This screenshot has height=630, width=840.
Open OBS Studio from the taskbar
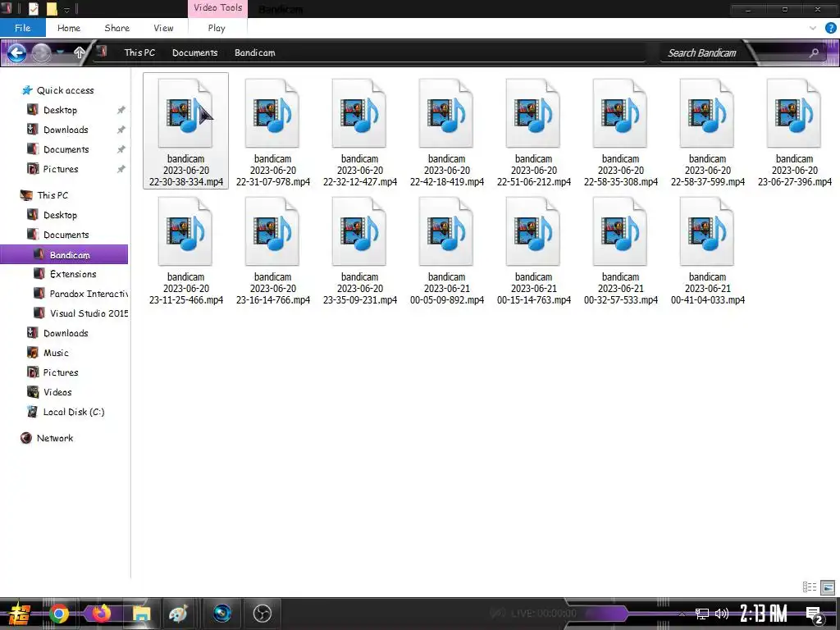(262, 614)
